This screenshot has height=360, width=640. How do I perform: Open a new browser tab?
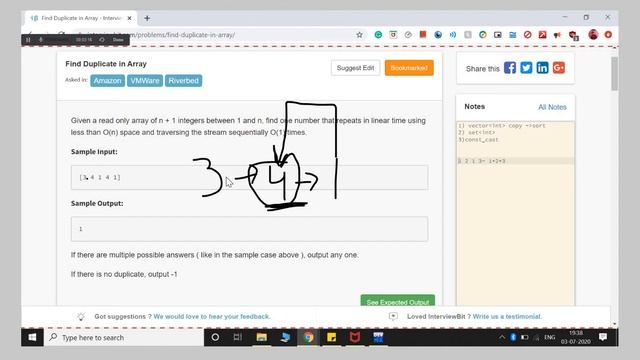click(x=147, y=18)
